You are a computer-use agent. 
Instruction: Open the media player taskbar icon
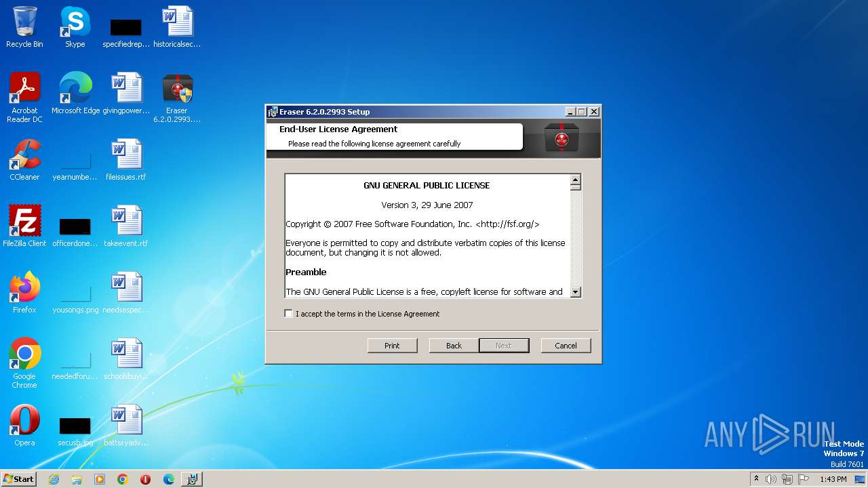(x=100, y=479)
